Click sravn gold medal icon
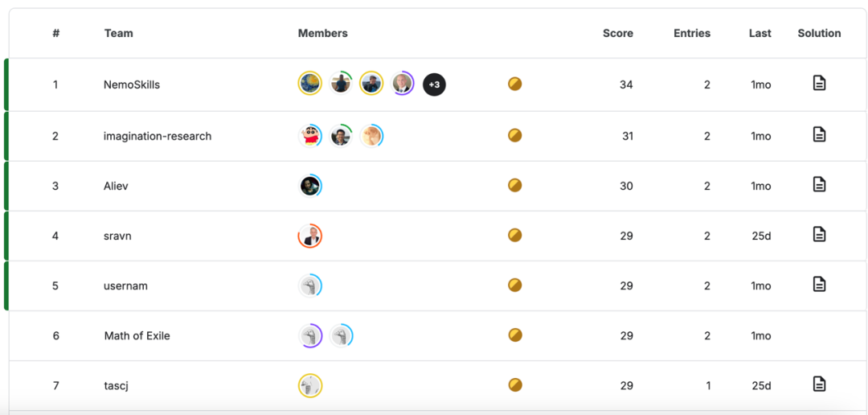Viewport: 868px width, 415px height. pos(515,236)
